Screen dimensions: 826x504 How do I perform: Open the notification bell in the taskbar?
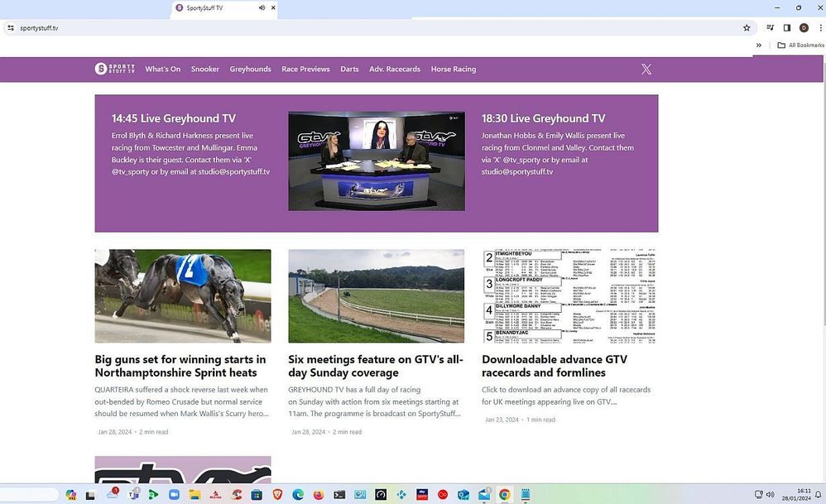818,495
